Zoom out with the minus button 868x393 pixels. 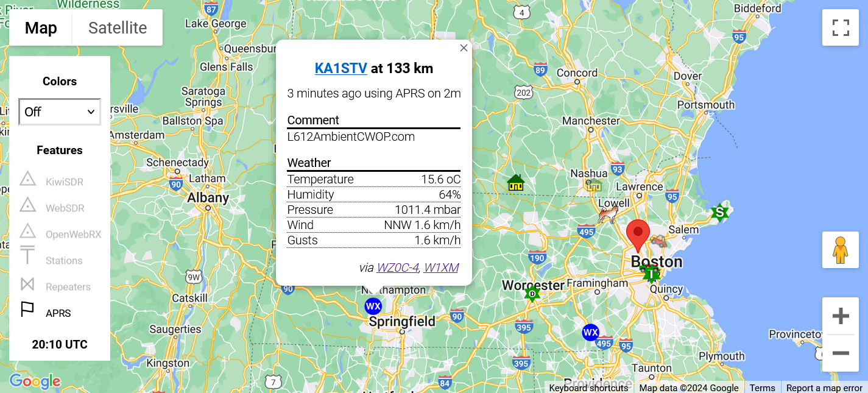click(x=841, y=353)
